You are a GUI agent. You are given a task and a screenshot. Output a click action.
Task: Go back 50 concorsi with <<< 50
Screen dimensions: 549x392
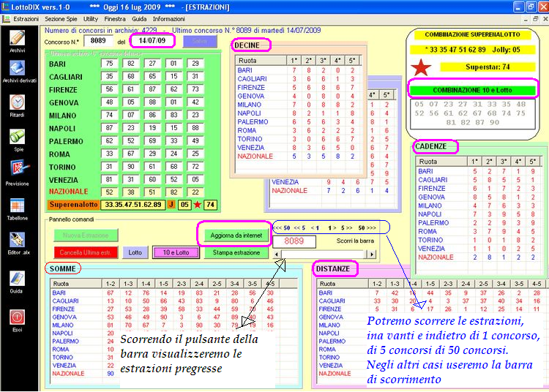click(282, 228)
